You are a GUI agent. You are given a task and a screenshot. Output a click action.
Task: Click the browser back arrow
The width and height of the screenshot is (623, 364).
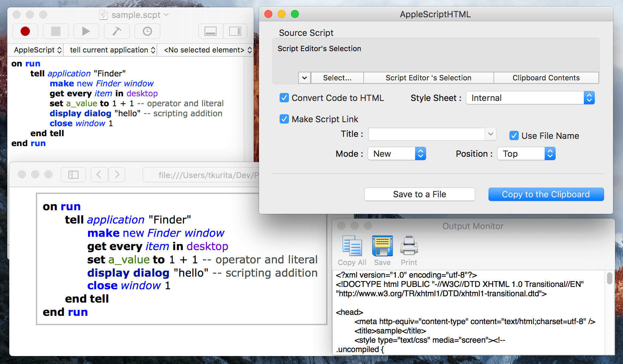pos(99,174)
